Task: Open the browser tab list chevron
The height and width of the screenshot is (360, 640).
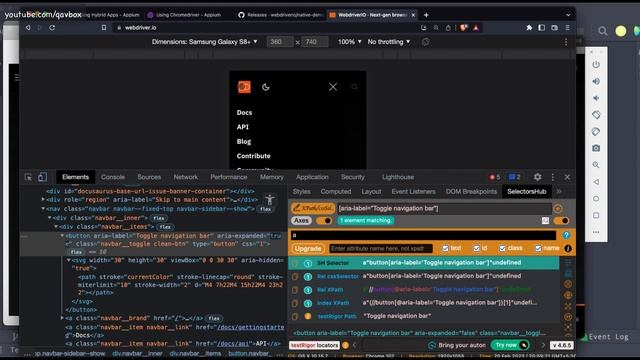Action: (568, 15)
